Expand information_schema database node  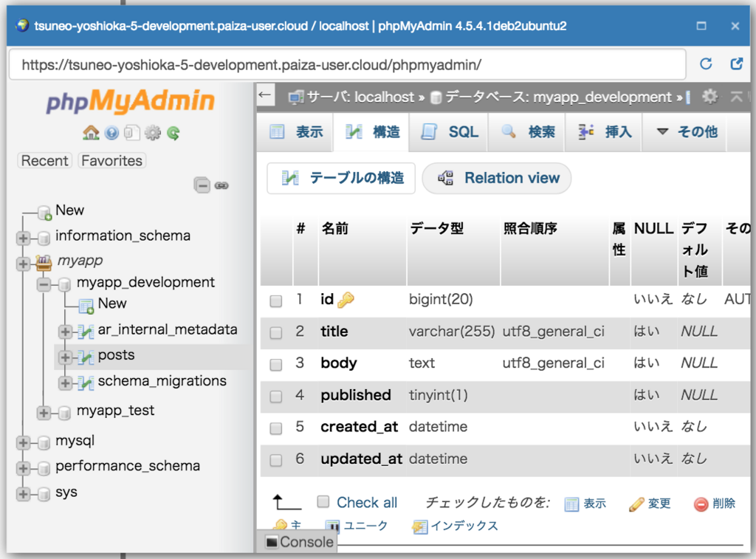coord(23,238)
